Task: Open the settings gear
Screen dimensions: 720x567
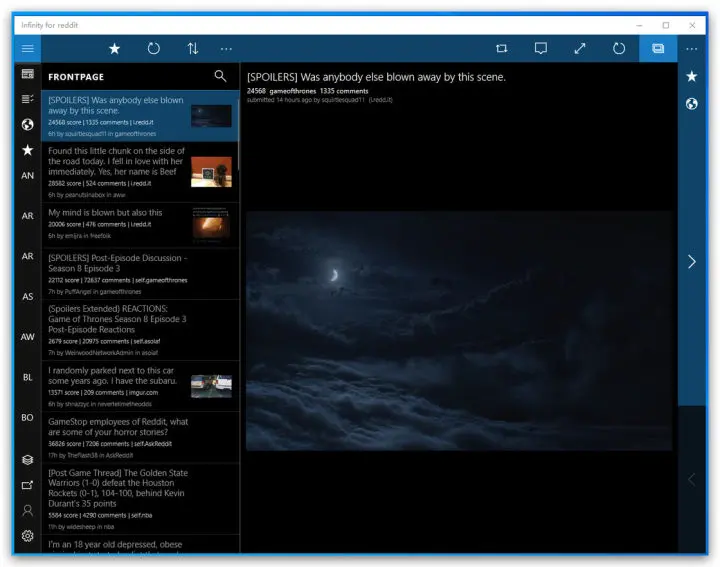Action: [x=28, y=536]
